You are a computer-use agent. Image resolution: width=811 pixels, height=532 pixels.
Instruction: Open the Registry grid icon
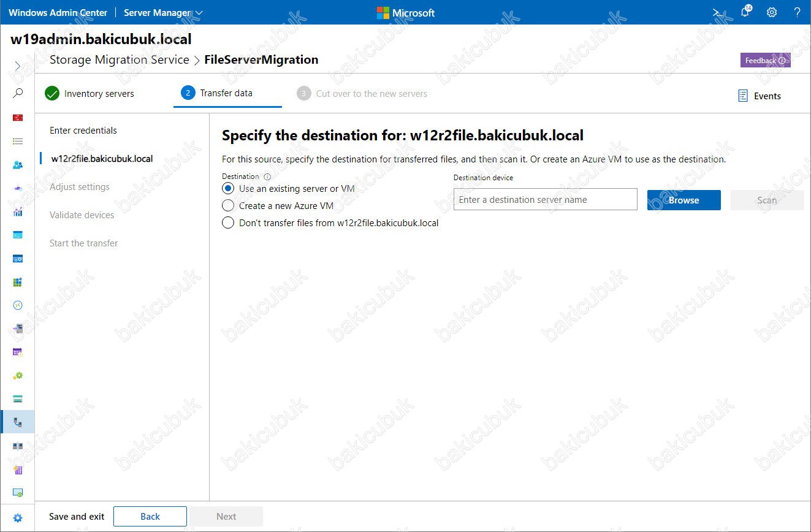(18, 282)
